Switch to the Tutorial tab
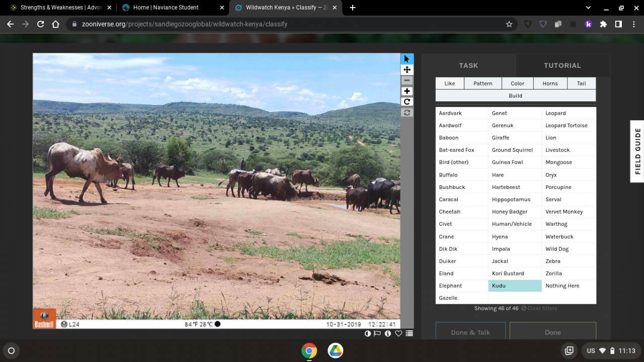The width and height of the screenshot is (644, 362). [562, 65]
